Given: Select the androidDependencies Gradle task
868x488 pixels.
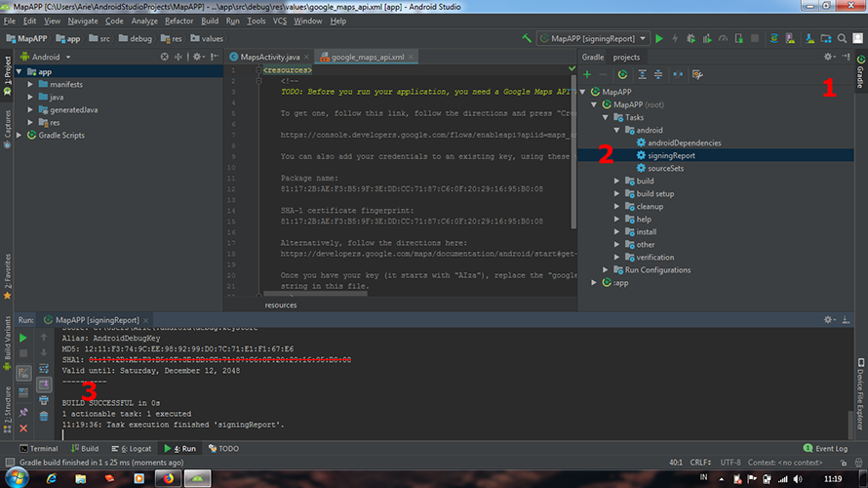Looking at the screenshot, I should pyautogui.click(x=685, y=142).
